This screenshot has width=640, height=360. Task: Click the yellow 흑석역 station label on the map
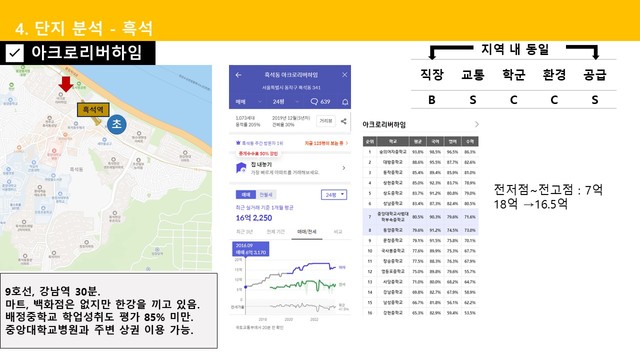pos(93,110)
